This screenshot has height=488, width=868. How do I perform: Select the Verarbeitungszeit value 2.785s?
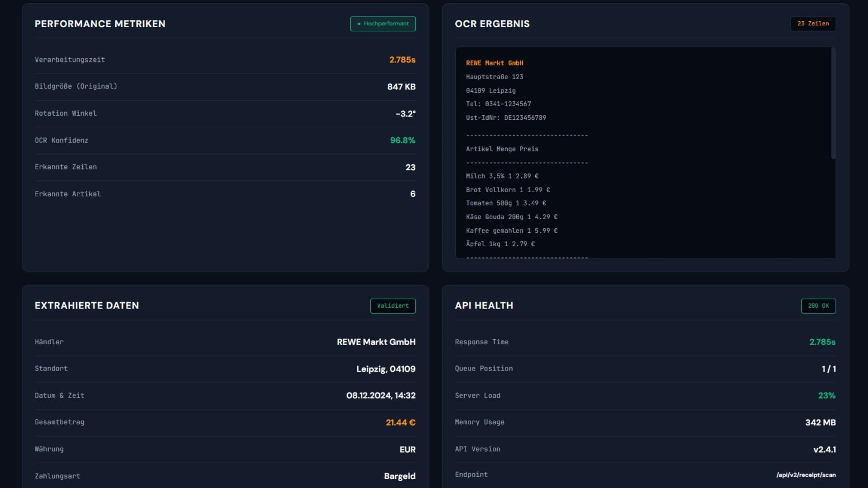[x=402, y=60]
